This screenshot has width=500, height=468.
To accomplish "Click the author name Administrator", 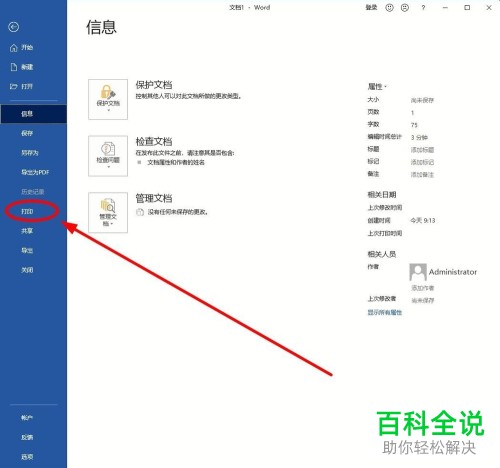I will 453,272.
